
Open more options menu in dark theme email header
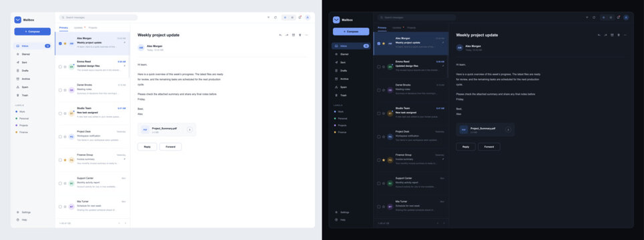coord(625,35)
